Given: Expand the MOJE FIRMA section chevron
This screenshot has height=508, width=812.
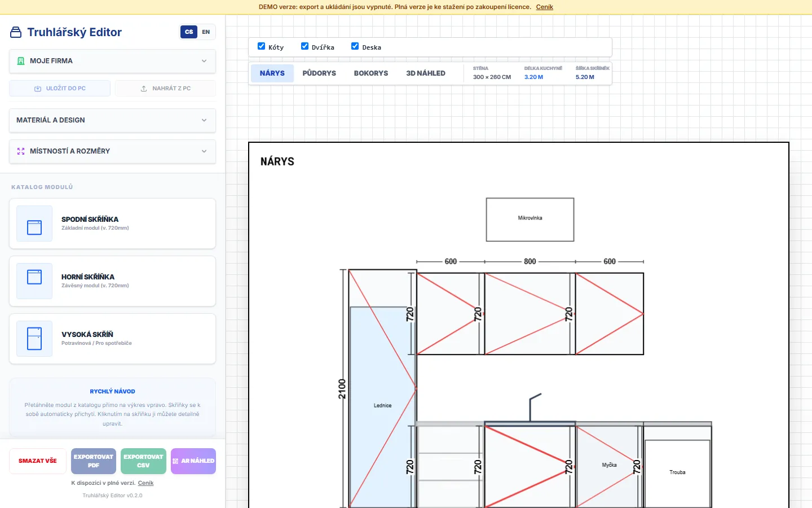Looking at the screenshot, I should [x=204, y=61].
